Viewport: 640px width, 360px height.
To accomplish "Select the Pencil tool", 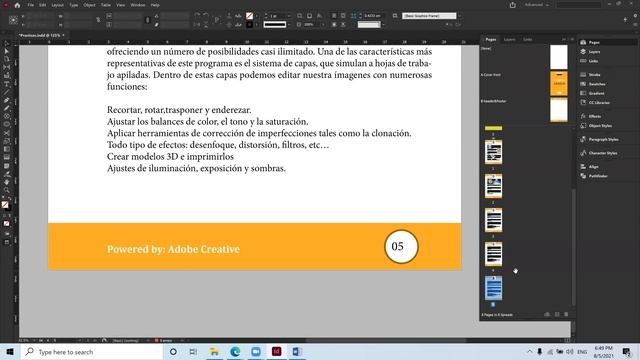I will click(7, 109).
